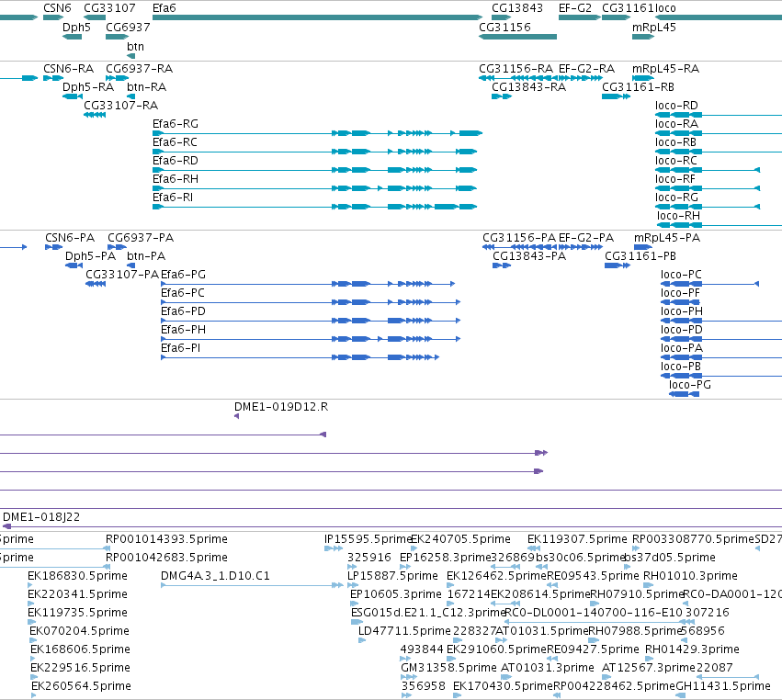This screenshot has width=782, height=700.
Task: Click transcript Dph5-RA
Action: coord(88,86)
